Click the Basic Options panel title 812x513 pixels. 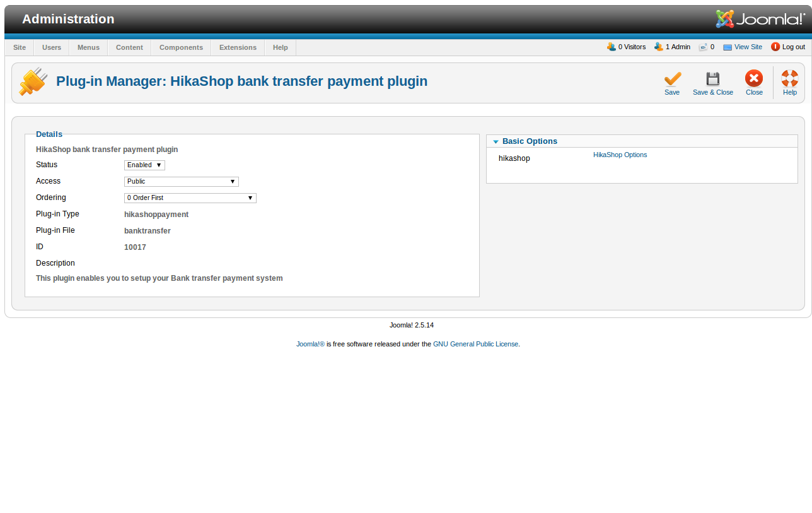click(x=530, y=141)
